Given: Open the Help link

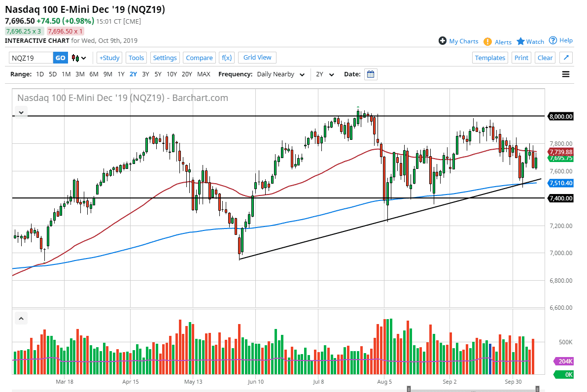Looking at the screenshot, I should pos(566,40).
